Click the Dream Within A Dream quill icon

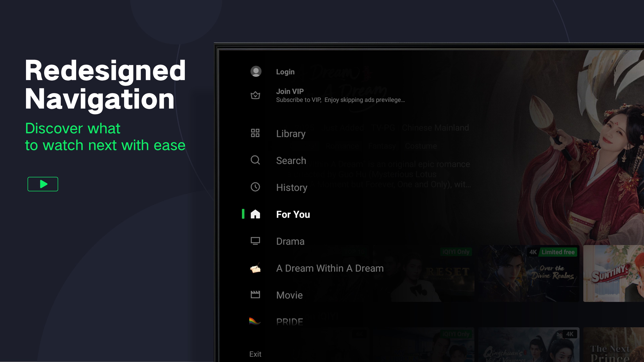click(x=255, y=268)
